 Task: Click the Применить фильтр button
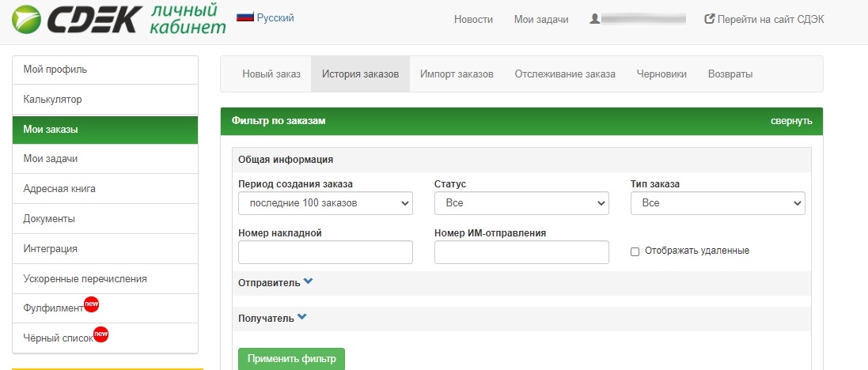coord(291,359)
